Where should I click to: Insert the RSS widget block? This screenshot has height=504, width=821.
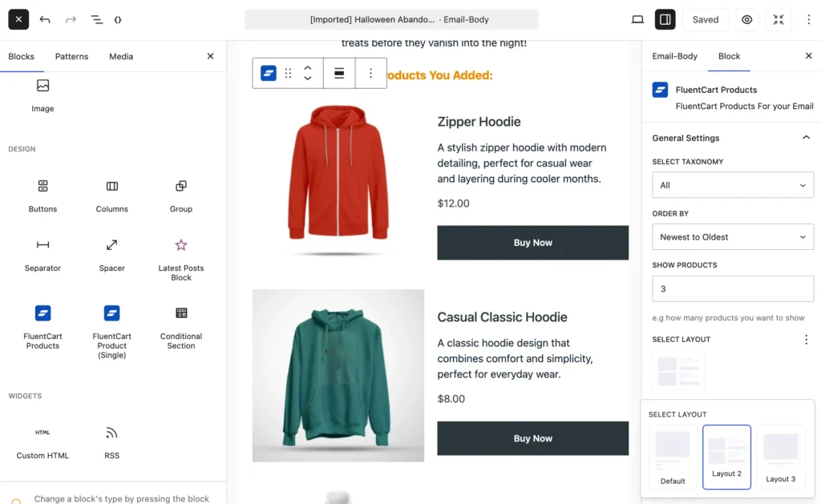[x=112, y=442]
